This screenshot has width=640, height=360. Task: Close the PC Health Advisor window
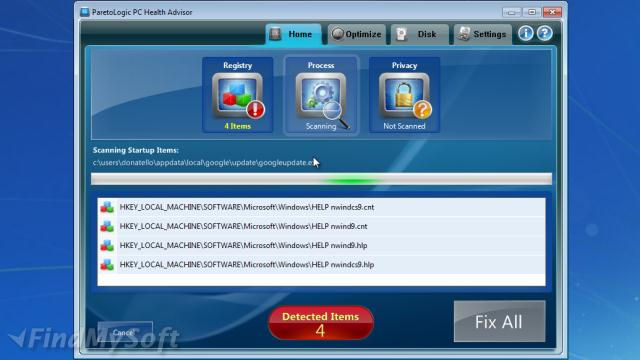click(x=552, y=12)
